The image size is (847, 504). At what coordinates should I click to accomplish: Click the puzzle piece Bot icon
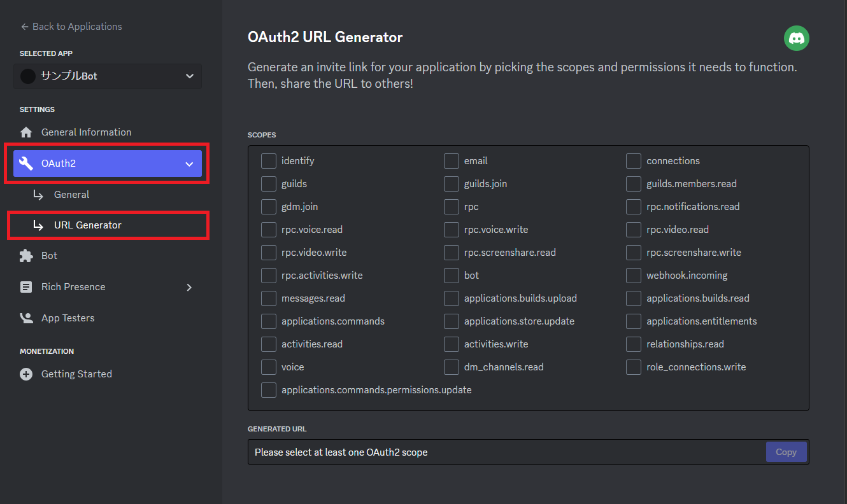click(26, 256)
